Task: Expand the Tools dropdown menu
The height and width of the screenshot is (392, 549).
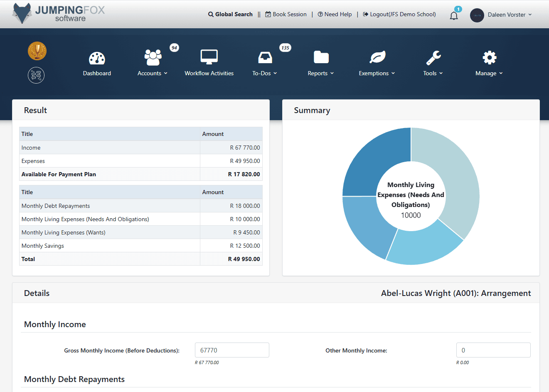Action: pos(433,73)
